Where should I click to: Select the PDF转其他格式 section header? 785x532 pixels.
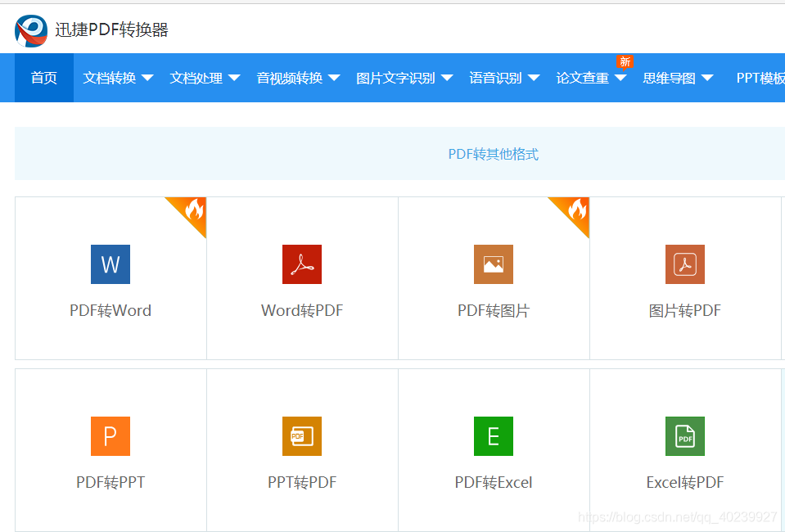[x=493, y=154]
